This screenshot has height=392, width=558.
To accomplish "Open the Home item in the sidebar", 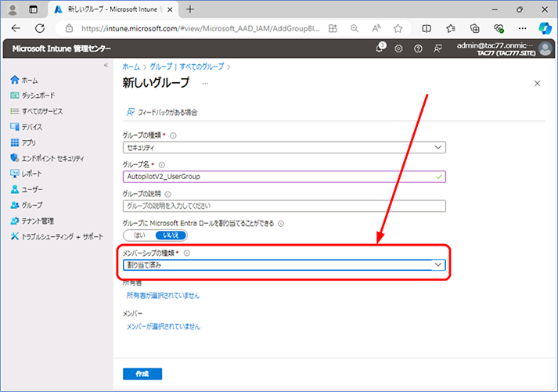I will 24,80.
